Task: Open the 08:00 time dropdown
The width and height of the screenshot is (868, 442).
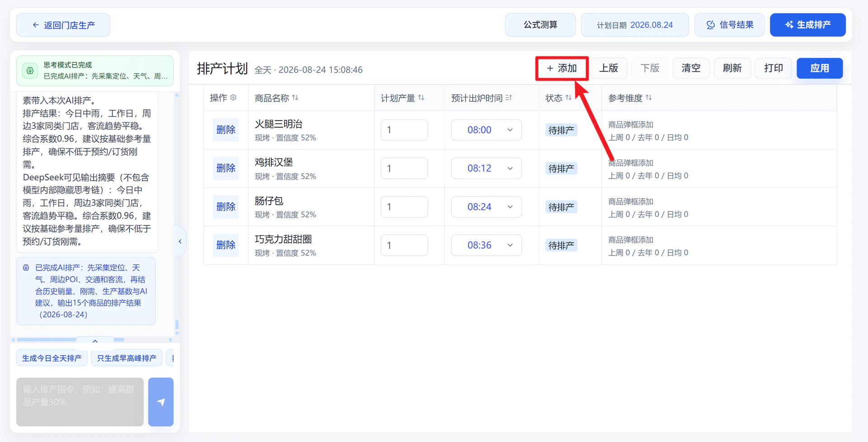Action: (x=486, y=130)
